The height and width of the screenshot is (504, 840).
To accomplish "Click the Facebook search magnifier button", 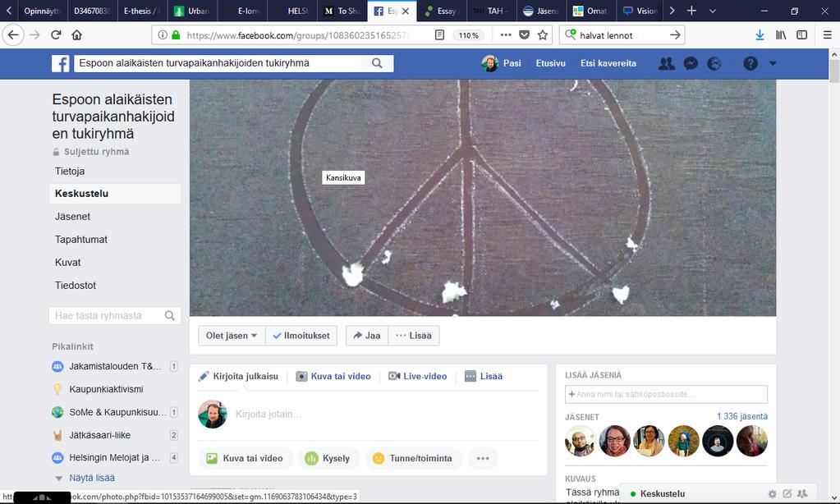I will 377,63.
